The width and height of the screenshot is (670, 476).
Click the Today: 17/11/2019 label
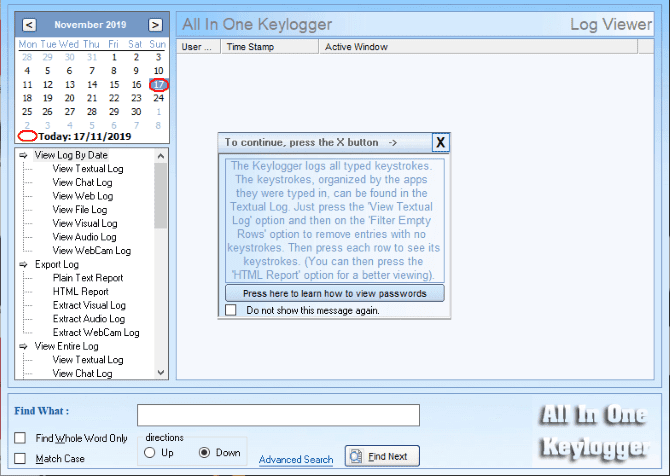[x=85, y=137]
